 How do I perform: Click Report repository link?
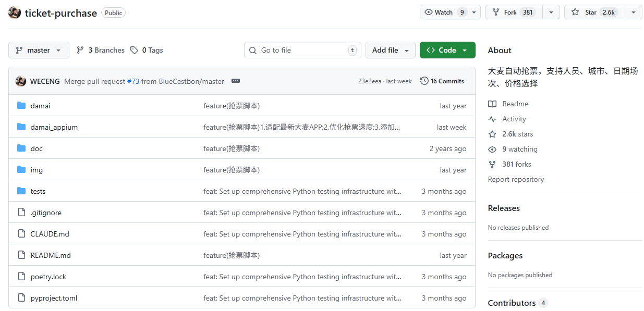[x=516, y=179]
